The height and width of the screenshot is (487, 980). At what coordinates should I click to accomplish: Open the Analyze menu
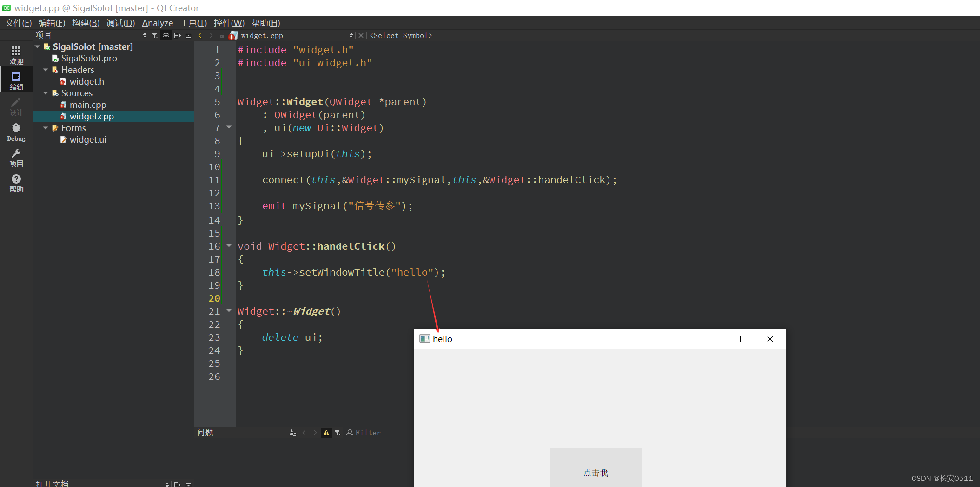tap(157, 23)
